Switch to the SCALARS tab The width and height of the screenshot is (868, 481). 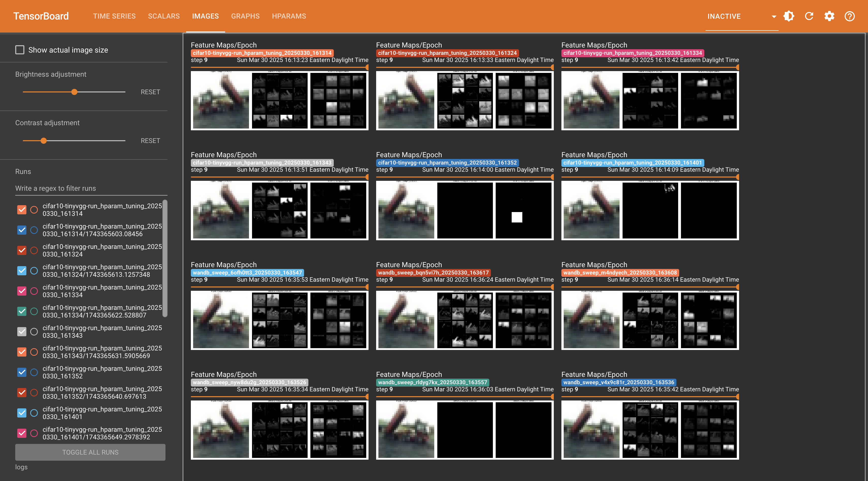pyautogui.click(x=164, y=16)
